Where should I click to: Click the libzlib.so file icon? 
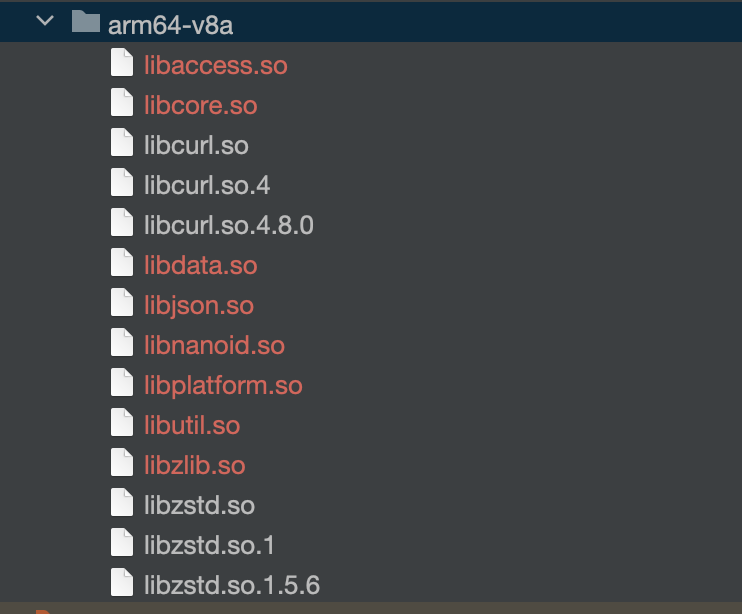pos(122,465)
